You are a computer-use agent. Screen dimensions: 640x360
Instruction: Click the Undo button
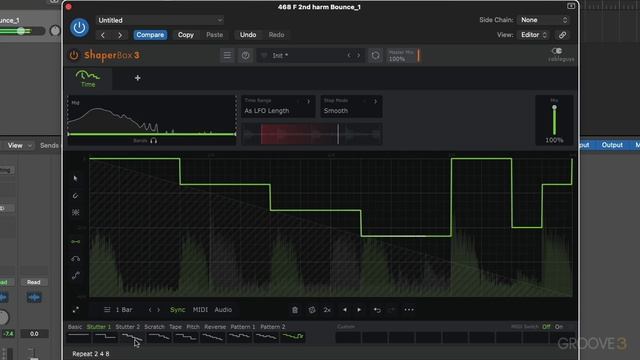(248, 35)
